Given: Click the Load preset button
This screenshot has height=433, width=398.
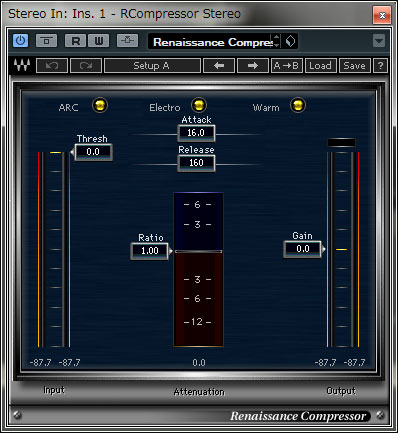Looking at the screenshot, I should click(320, 66).
